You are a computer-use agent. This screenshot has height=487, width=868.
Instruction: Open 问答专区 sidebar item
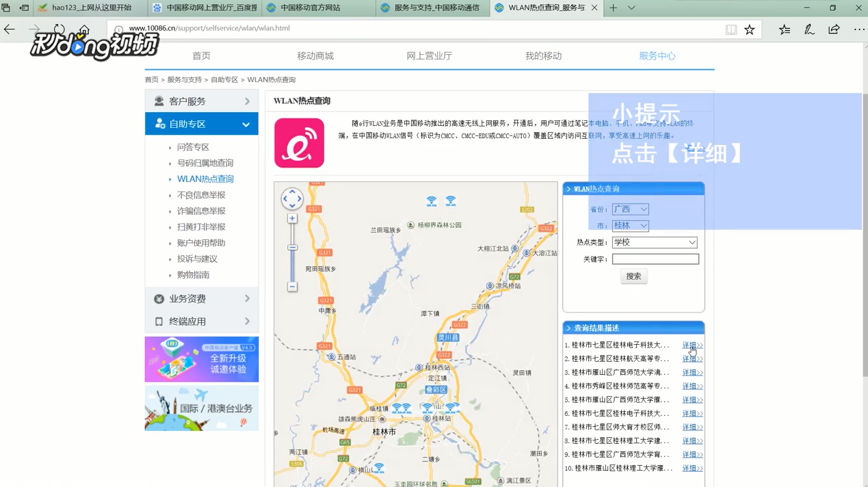pos(193,147)
